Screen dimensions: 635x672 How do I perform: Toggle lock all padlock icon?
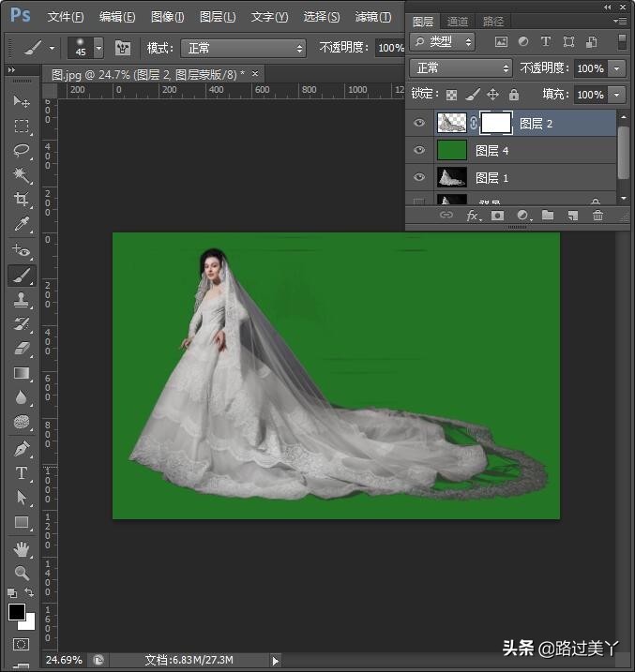coord(514,95)
